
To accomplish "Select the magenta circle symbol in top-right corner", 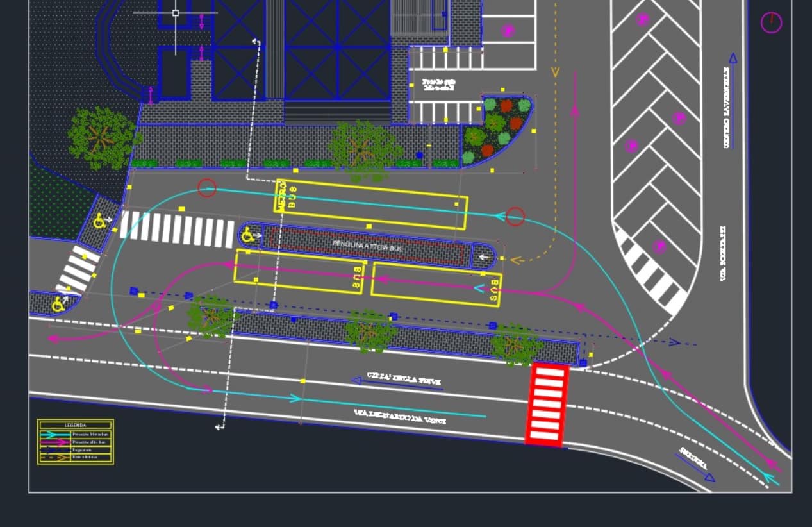I will 771,22.
